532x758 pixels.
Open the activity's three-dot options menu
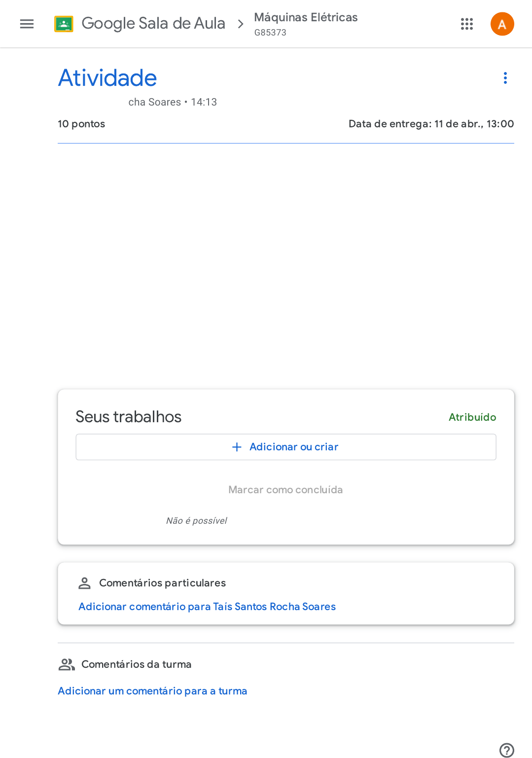[505, 78]
